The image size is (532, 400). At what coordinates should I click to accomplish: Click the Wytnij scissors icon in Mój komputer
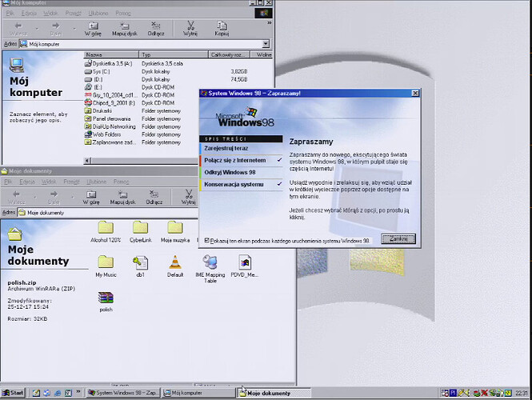click(x=190, y=26)
